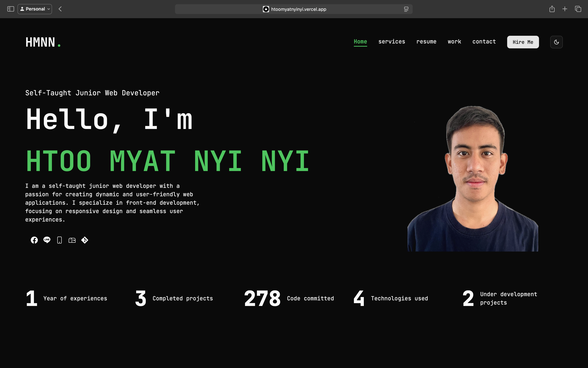Click the Self-Taught Junior Web Developer subtitle

coord(92,93)
